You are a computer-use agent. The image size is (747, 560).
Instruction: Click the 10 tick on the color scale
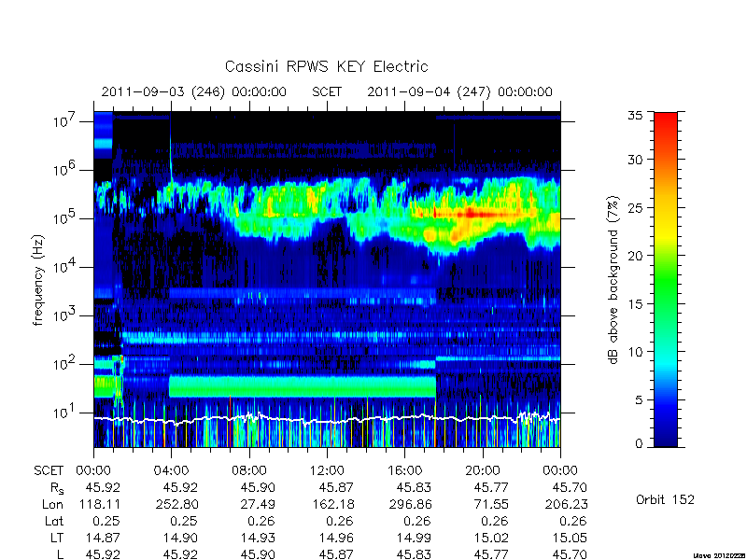[x=635, y=352]
